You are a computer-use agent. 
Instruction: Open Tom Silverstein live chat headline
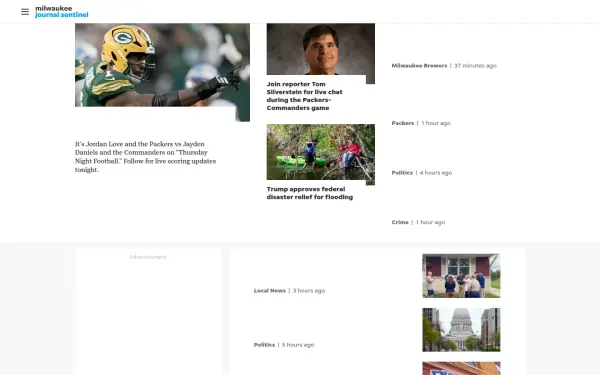305,96
